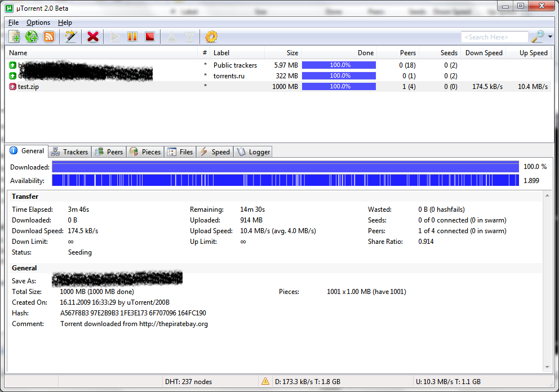Click the uTorrent title bar app icon
Viewport: 559px width, 392px height.
pos(9,8)
